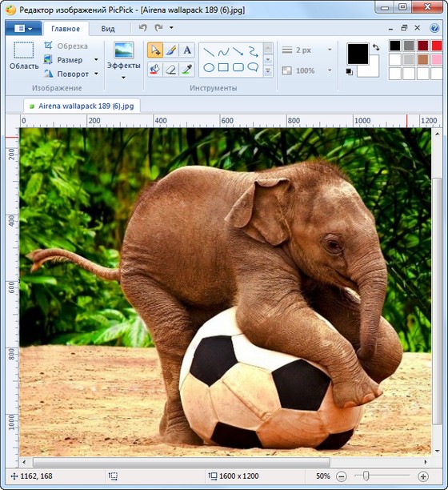Minimize the inner document window
Screen dimensions: 448x490
point(390,29)
